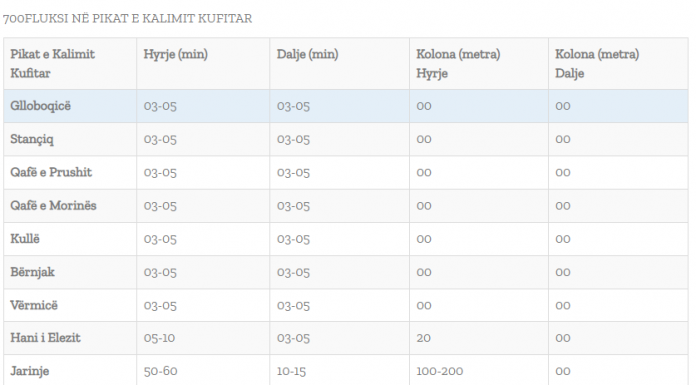Click the Qafë e Morinës cell
The height and width of the screenshot is (385, 696).
[70, 206]
